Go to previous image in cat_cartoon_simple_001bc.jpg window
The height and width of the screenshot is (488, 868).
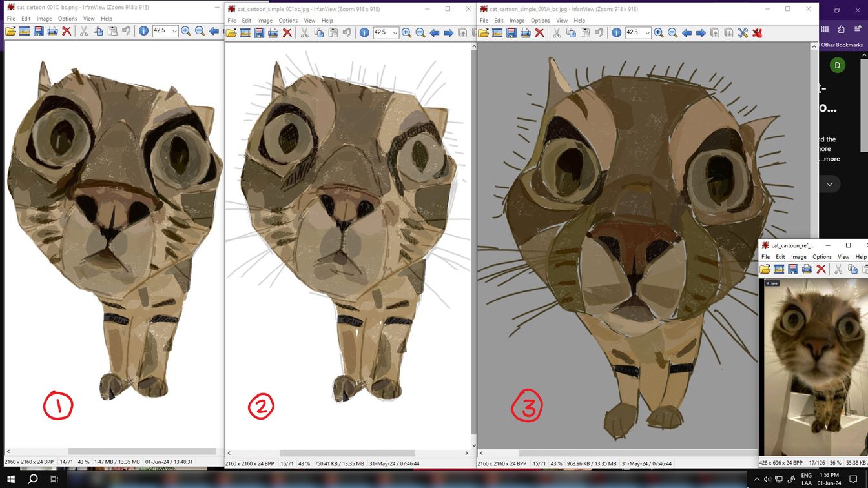tap(435, 33)
